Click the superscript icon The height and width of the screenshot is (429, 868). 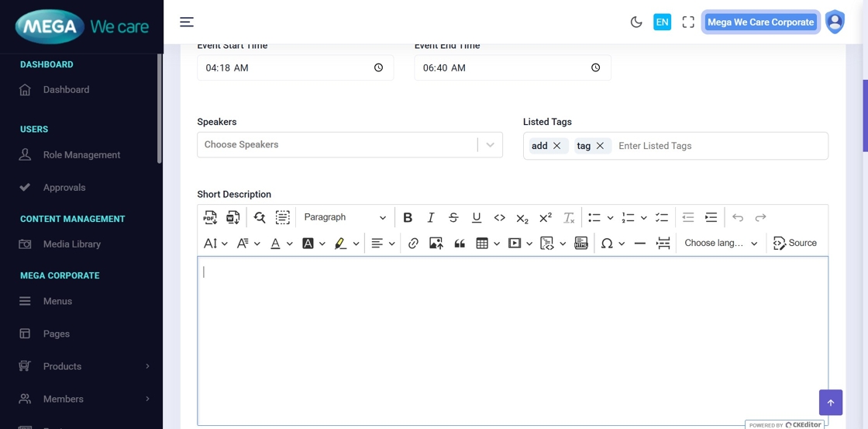pos(546,218)
